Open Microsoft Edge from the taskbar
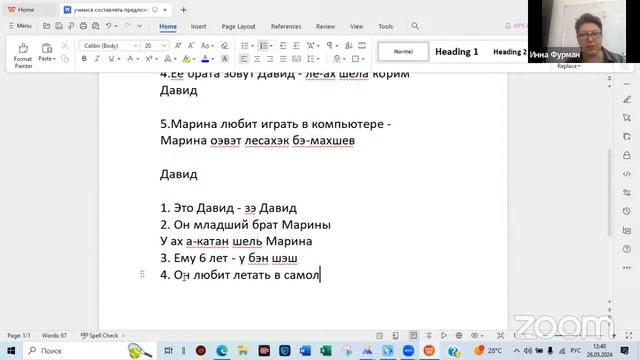 (222, 351)
